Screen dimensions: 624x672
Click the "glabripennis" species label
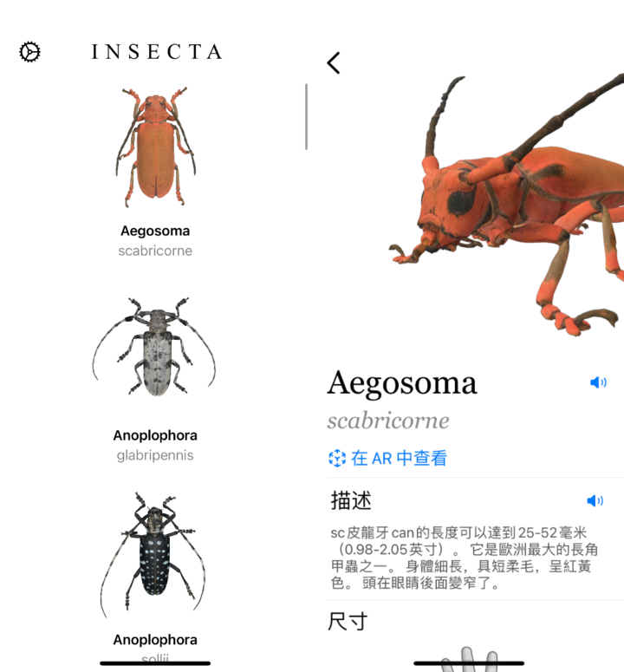[x=155, y=455]
